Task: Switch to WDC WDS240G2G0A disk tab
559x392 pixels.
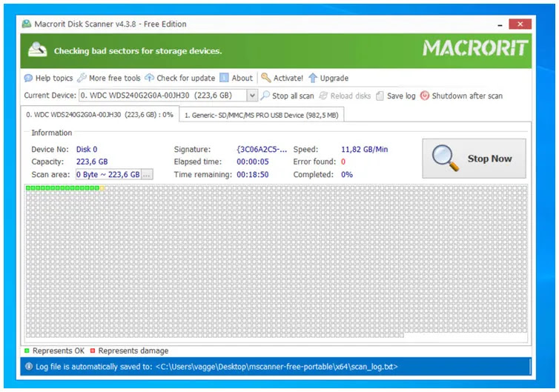Action: point(100,115)
